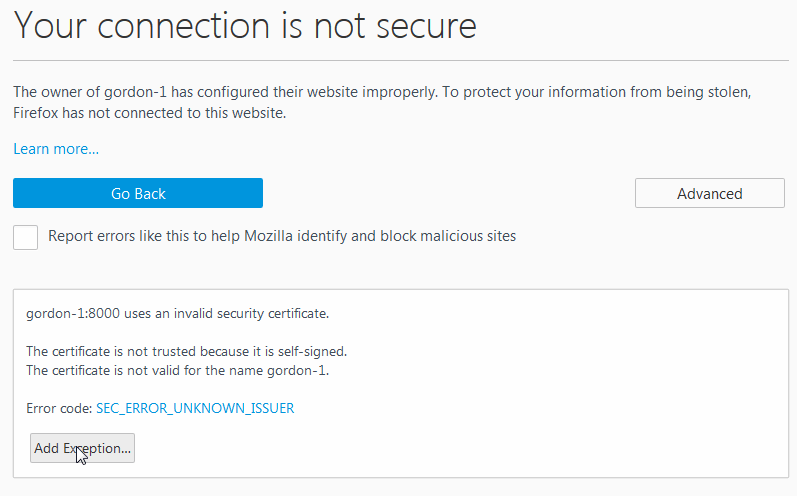Open the Learn more link
This screenshot has height=496, width=797.
(56, 149)
